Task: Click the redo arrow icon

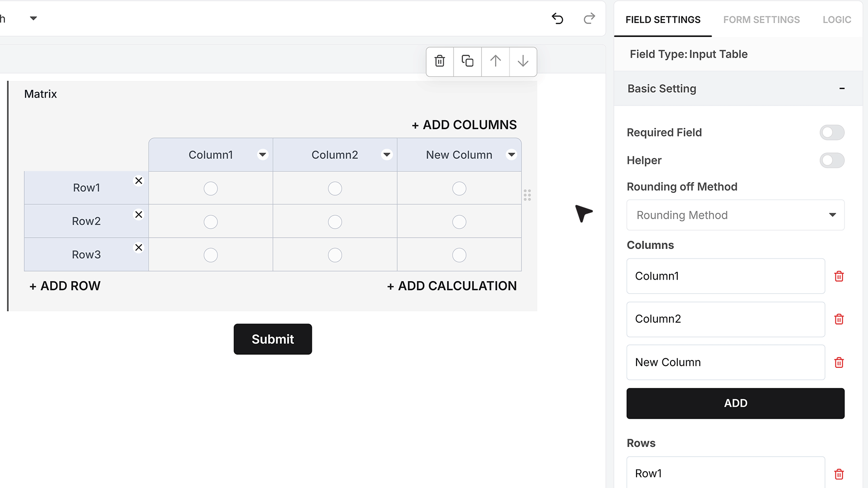Action: [x=590, y=19]
